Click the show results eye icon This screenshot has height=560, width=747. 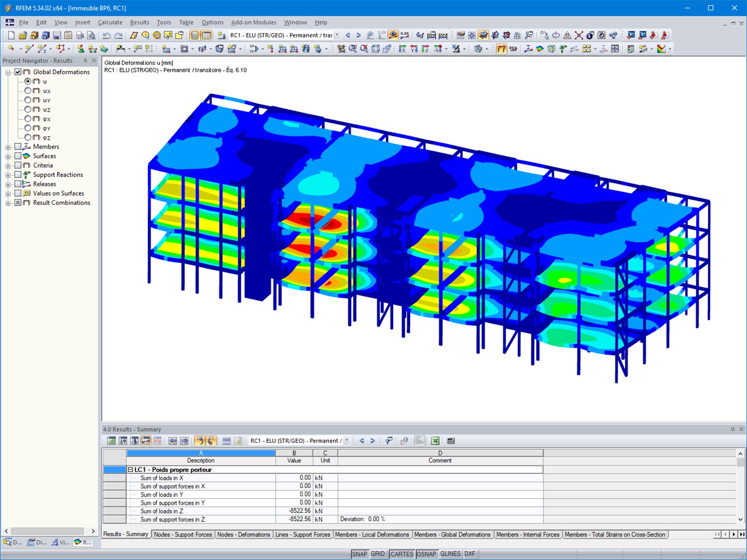[x=393, y=35]
